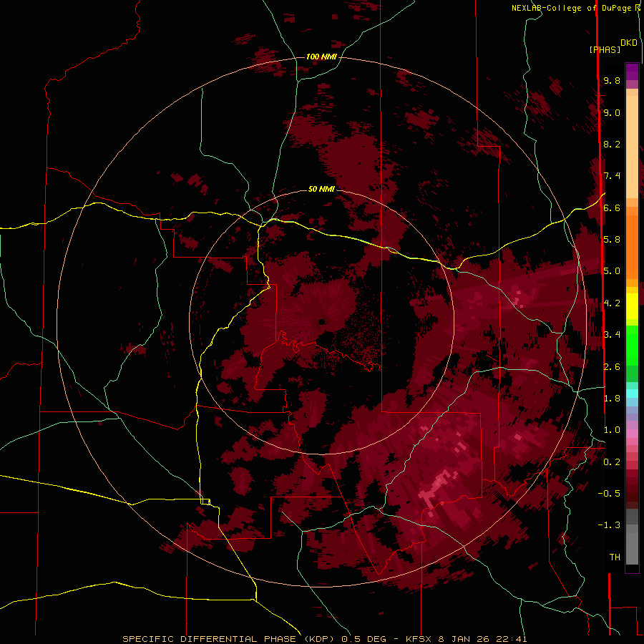Click the -1.3 legend value
644x644 pixels.
609,525
